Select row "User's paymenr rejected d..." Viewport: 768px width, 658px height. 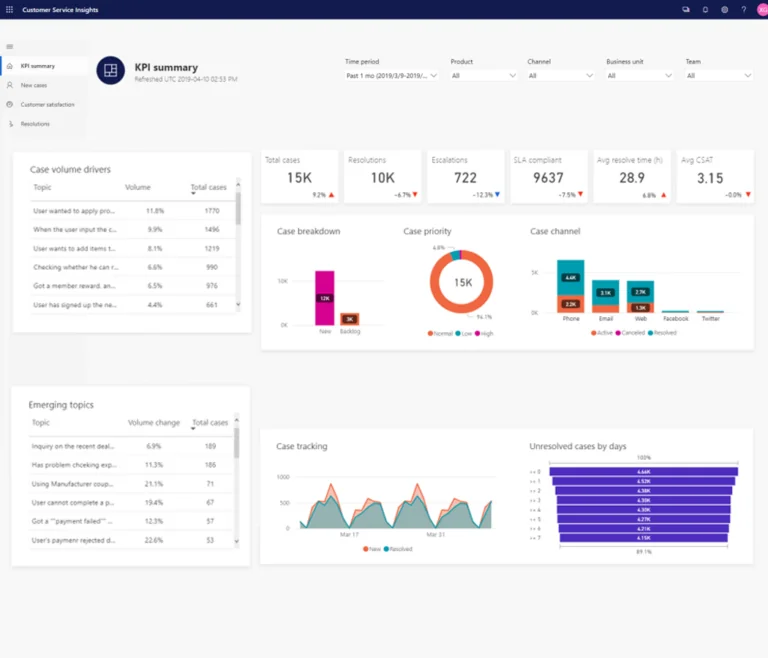(131, 540)
